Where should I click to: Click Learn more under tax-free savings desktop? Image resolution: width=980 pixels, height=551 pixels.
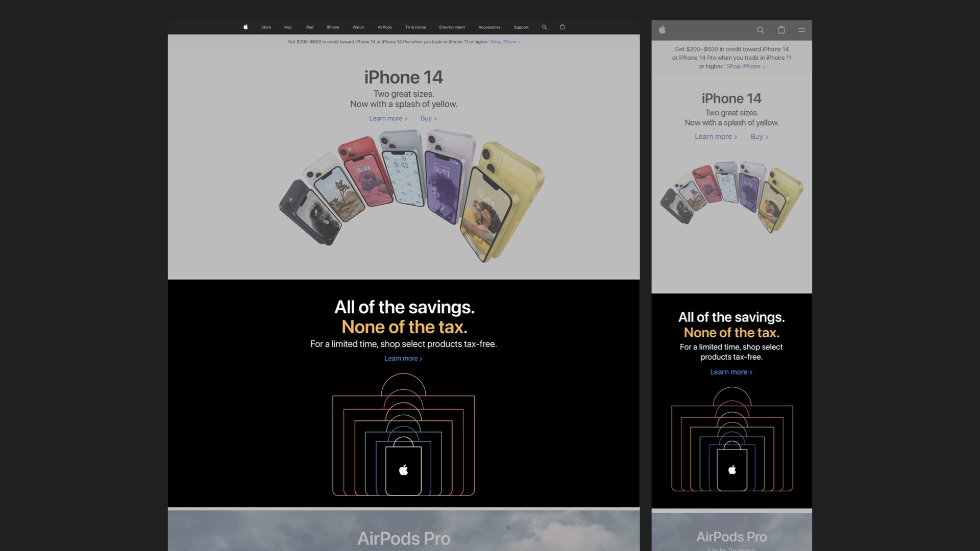tap(403, 359)
